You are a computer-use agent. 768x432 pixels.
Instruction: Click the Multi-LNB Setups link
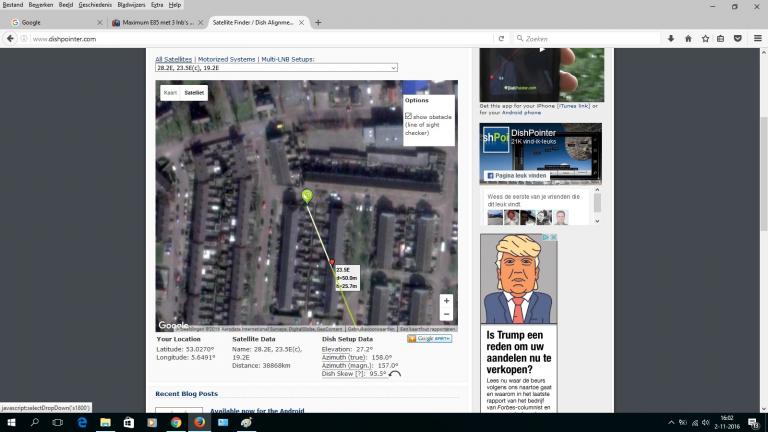coord(287,59)
